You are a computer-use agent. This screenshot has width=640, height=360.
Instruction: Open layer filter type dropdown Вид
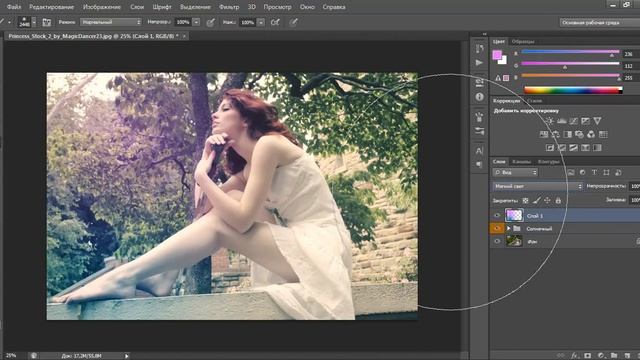click(515, 173)
